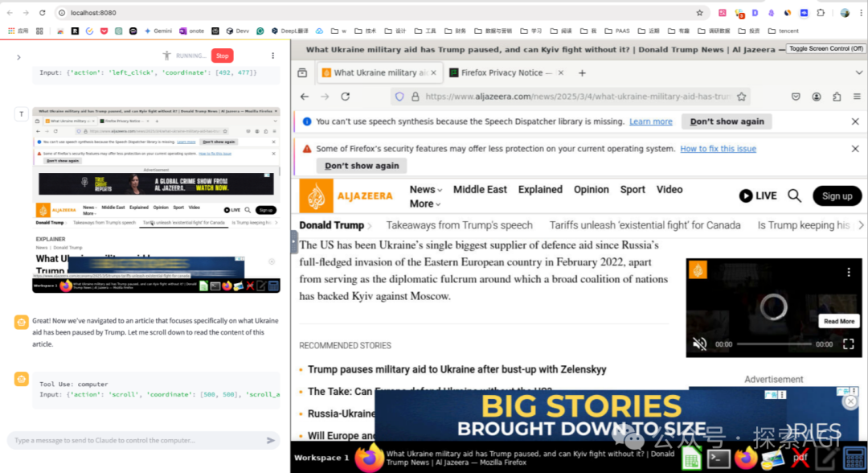
Task: Enter fullscreen on the video player
Action: point(848,344)
